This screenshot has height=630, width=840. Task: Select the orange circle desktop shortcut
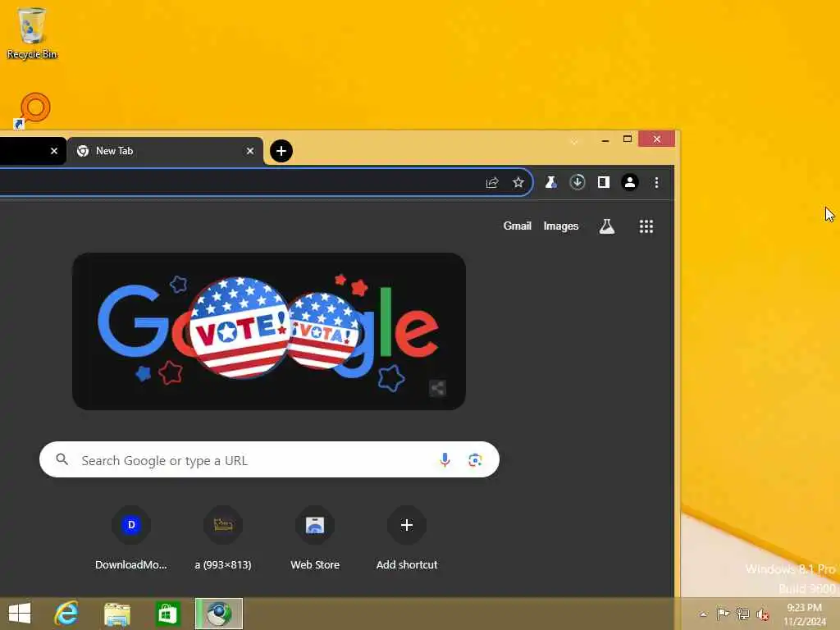[34, 110]
